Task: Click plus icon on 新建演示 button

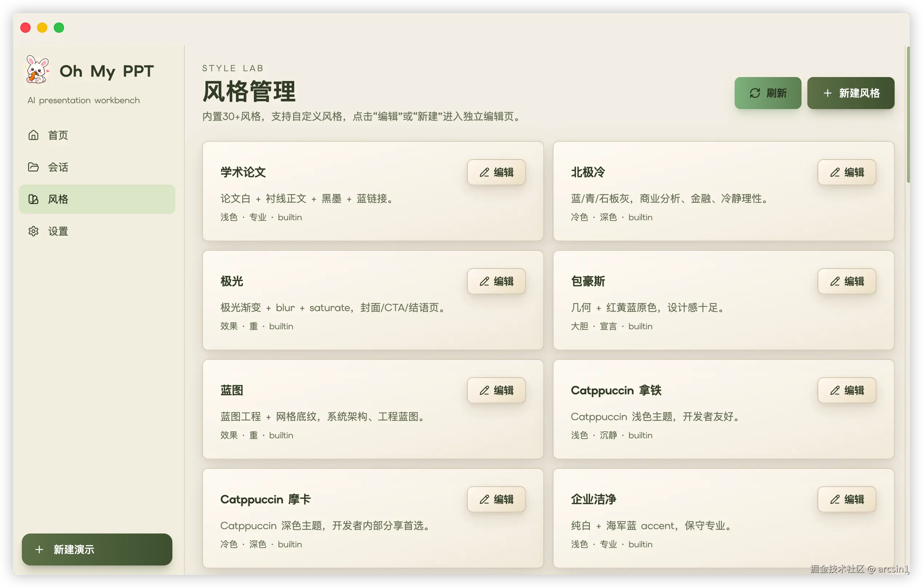Action: pos(39,549)
